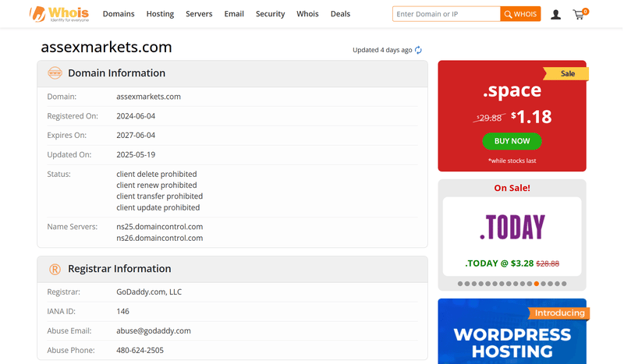This screenshot has width=624, height=364.
Task: Click the Whois logo
Action: tap(59, 14)
